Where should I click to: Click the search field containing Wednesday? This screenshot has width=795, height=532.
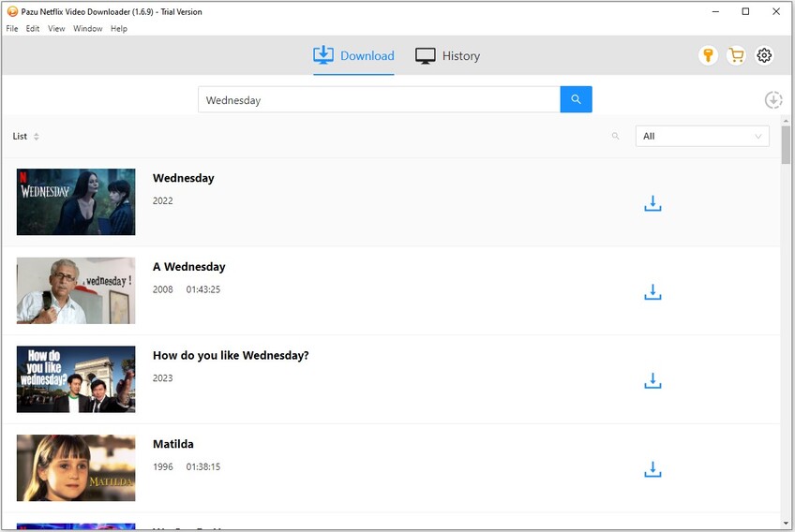[x=378, y=100]
